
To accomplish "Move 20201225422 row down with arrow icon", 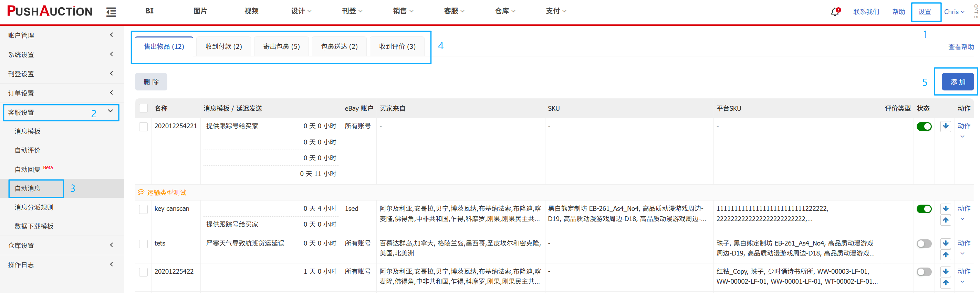I will (945, 271).
